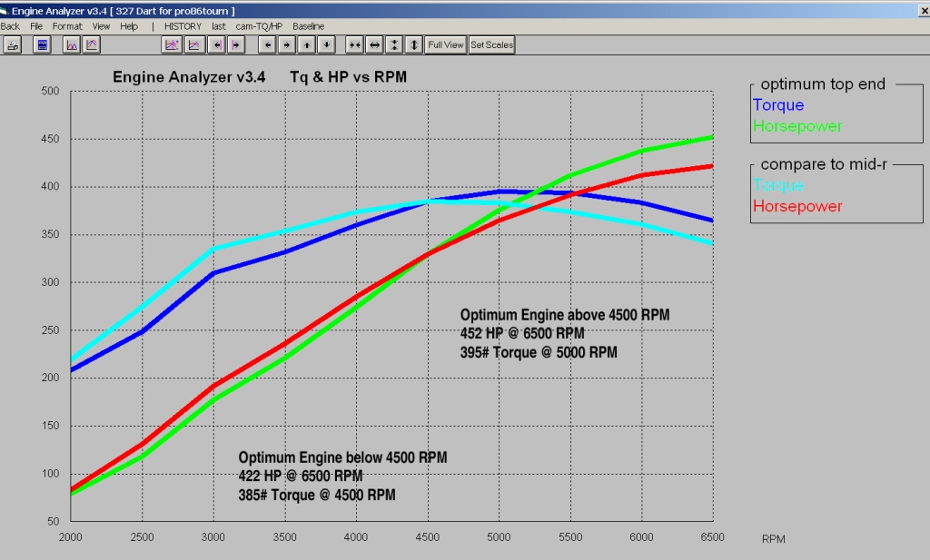This screenshot has width=930, height=560.
Task: Shrink graph vertically with inward vertical arrows
Action: pyautogui.click(x=394, y=45)
